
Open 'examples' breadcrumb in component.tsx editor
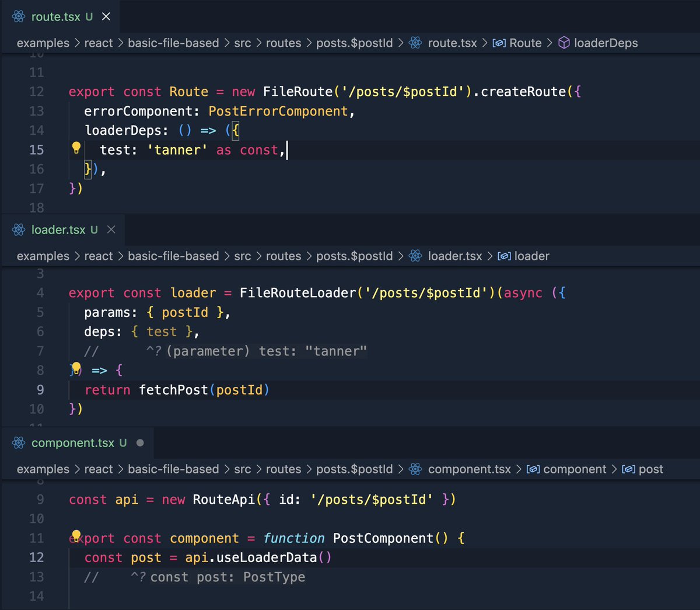tap(43, 469)
